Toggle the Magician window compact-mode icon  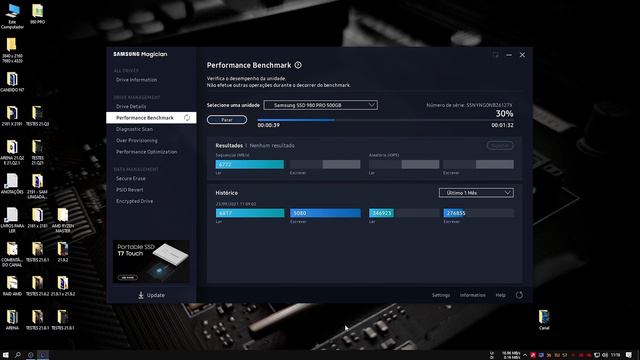pos(495,55)
